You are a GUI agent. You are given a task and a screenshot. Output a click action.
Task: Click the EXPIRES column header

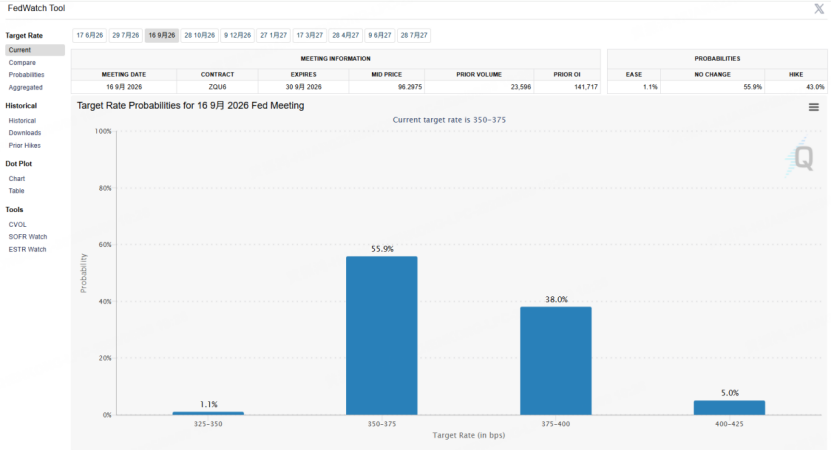click(x=303, y=75)
